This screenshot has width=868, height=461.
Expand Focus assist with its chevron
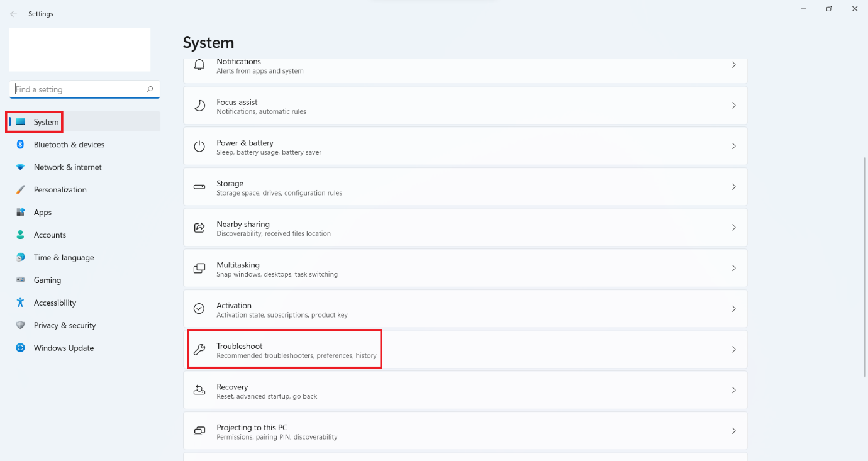click(x=733, y=106)
